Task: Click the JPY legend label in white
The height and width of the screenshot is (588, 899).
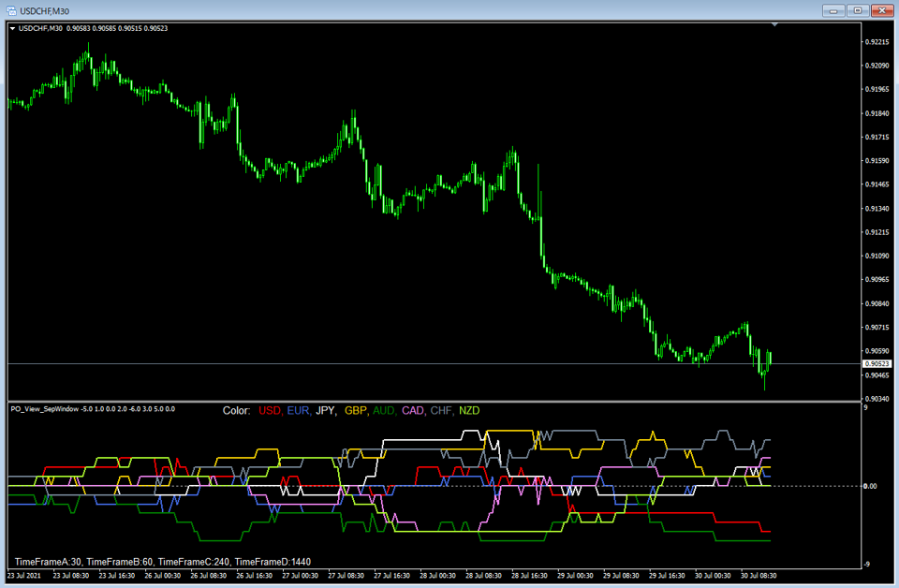Action: pos(326,411)
